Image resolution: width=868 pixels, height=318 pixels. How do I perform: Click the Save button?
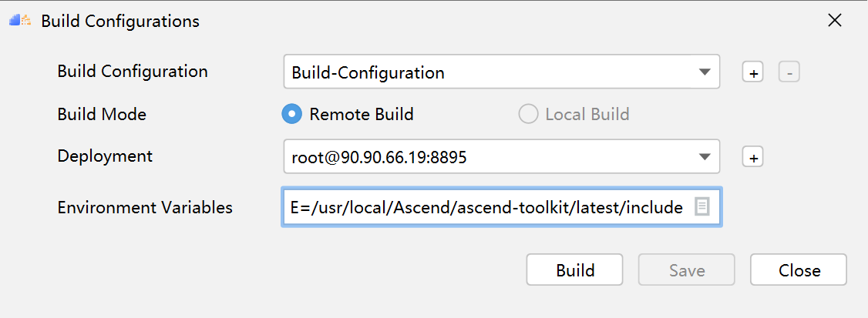(686, 270)
